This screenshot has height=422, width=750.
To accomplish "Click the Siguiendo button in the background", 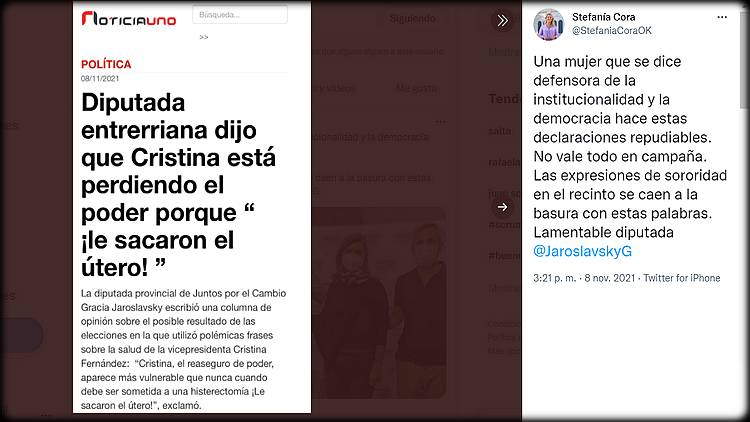I will coord(412,19).
